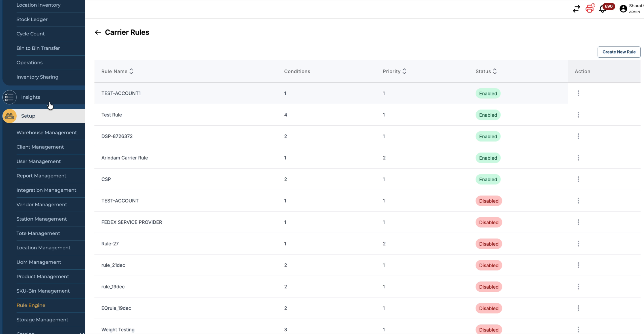
Task: Open Storage Management in sidebar
Action: pyautogui.click(x=42, y=320)
